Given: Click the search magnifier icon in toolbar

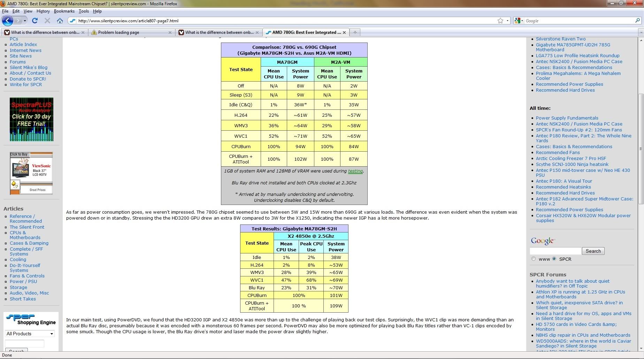Looking at the screenshot, I should (638, 21).
